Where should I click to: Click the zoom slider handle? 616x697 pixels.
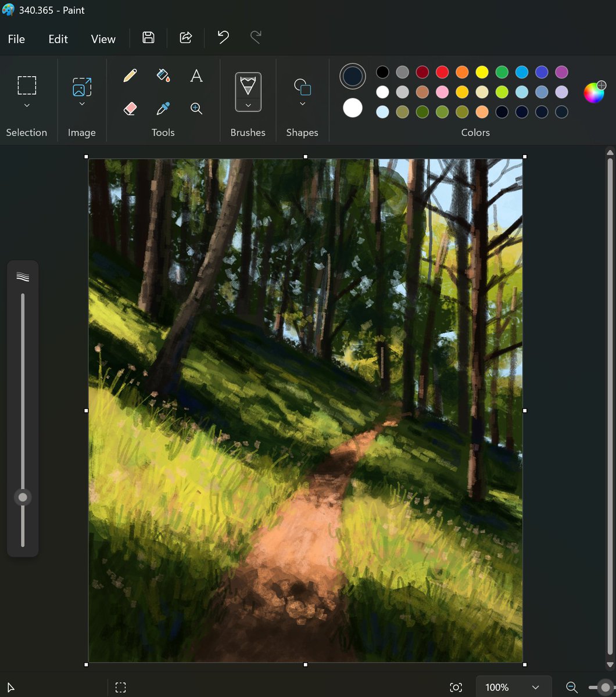coord(606,687)
